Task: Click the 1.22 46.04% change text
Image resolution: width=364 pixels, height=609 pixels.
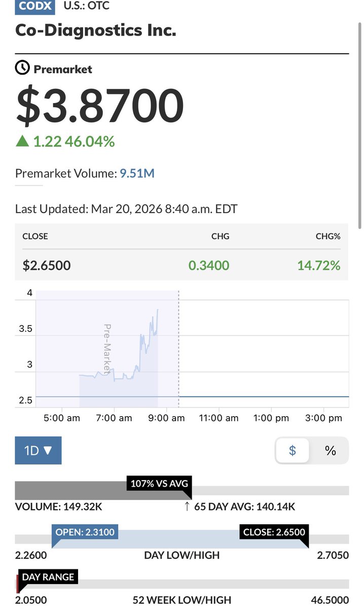Action: (x=74, y=142)
